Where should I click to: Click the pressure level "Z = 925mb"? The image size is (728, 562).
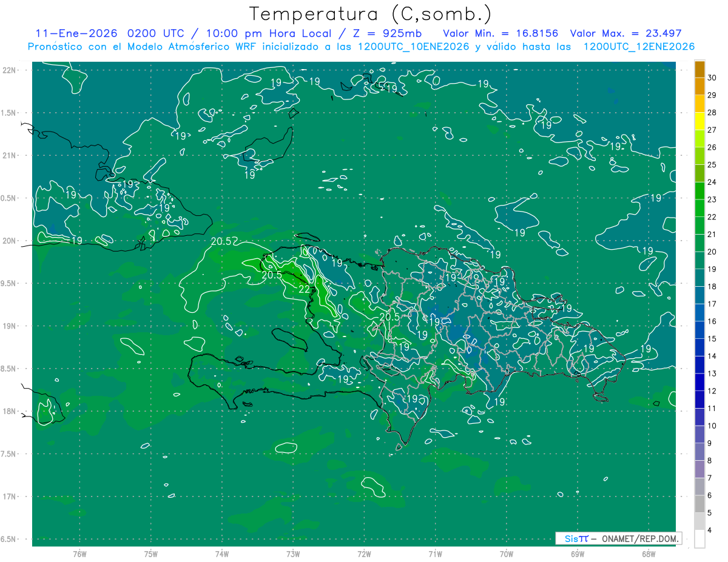coord(386,33)
